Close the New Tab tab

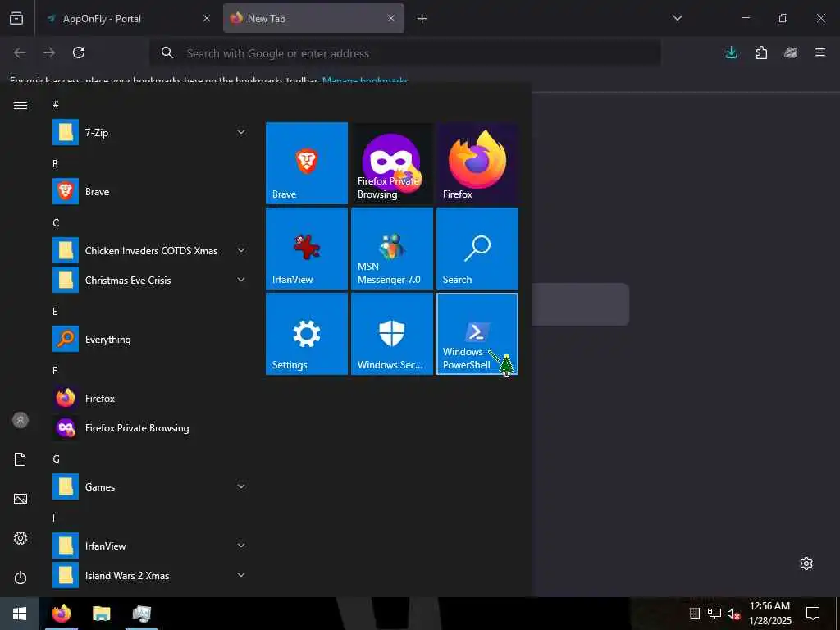point(391,18)
